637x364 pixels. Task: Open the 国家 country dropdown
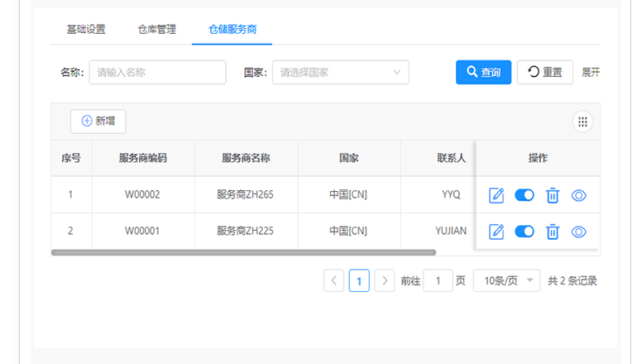click(x=341, y=72)
